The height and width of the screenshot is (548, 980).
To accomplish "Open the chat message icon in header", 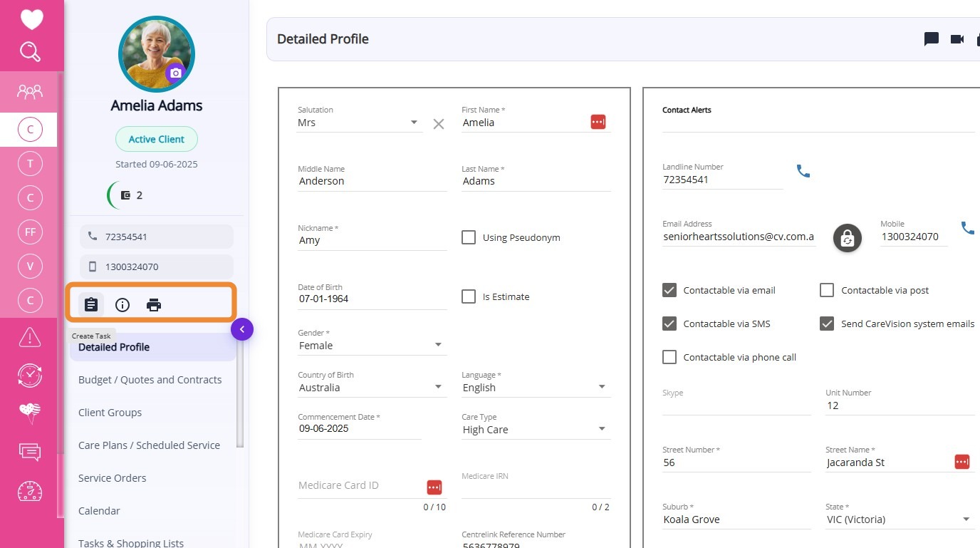I will 931,39.
